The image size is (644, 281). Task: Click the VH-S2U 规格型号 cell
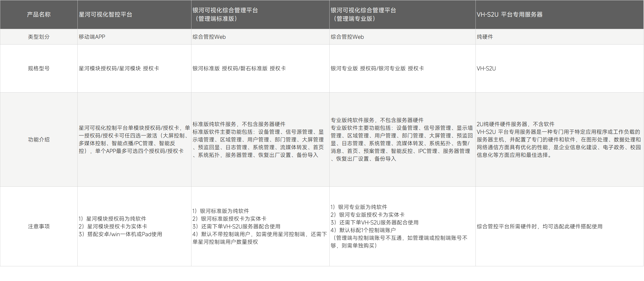point(486,68)
